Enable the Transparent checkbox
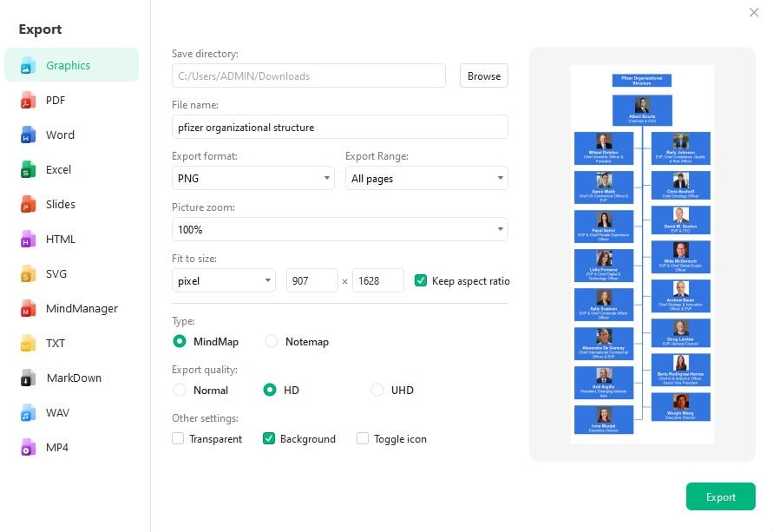The width and height of the screenshot is (773, 532). point(178,438)
